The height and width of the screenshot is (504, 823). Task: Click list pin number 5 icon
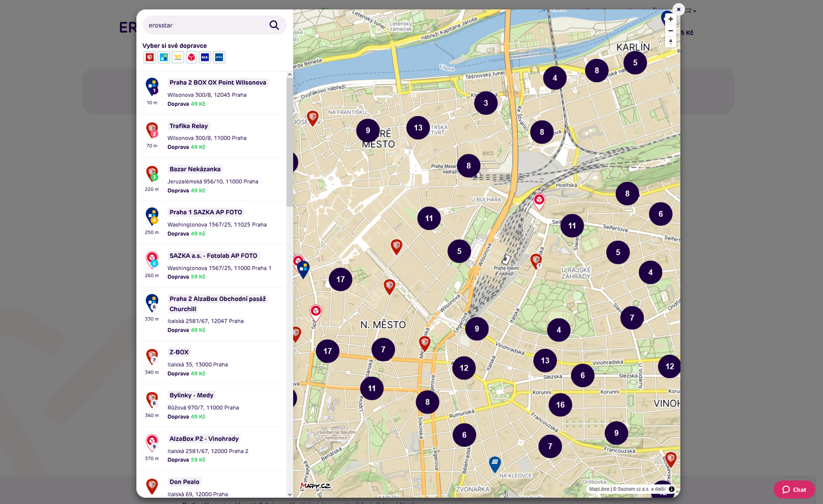coord(152,260)
